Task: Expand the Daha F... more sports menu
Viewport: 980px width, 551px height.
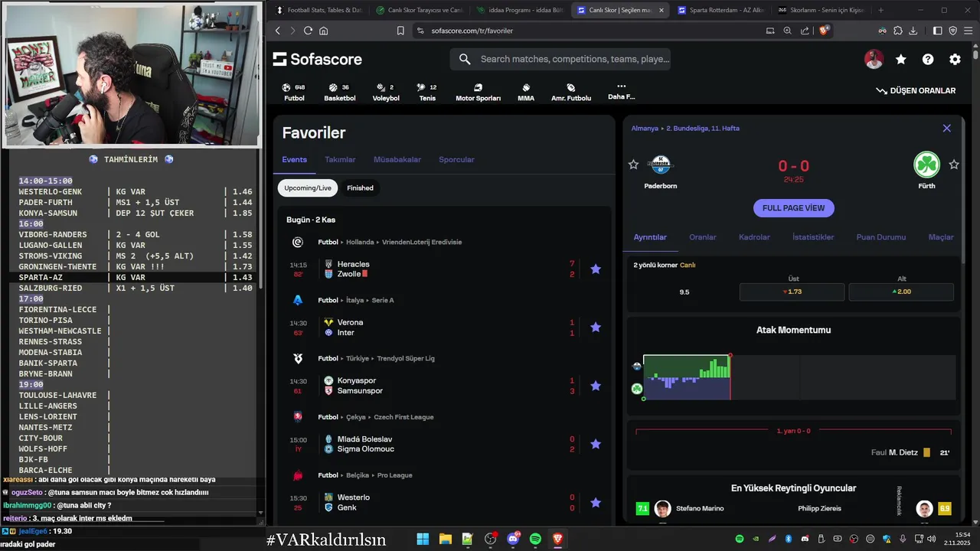Action: [x=621, y=91]
